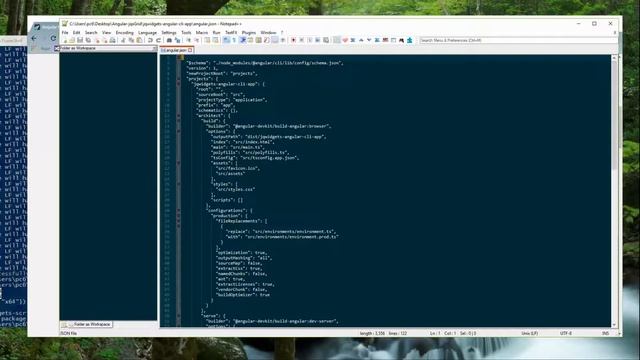Click the Stop Recording macro icon

point(302,40)
